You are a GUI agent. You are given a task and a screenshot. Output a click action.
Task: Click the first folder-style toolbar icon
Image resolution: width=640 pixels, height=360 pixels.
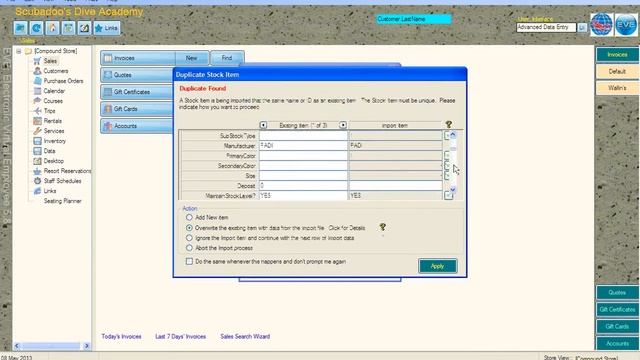[x=20, y=28]
